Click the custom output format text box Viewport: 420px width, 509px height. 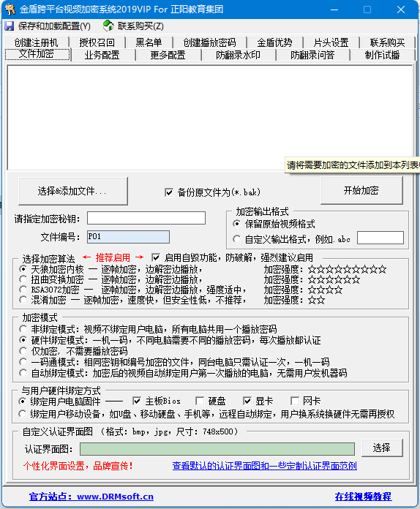(380, 238)
